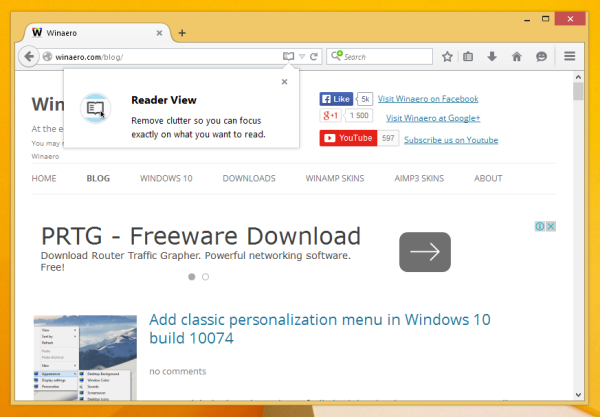Dismiss the Reader View tooltip

point(284,81)
